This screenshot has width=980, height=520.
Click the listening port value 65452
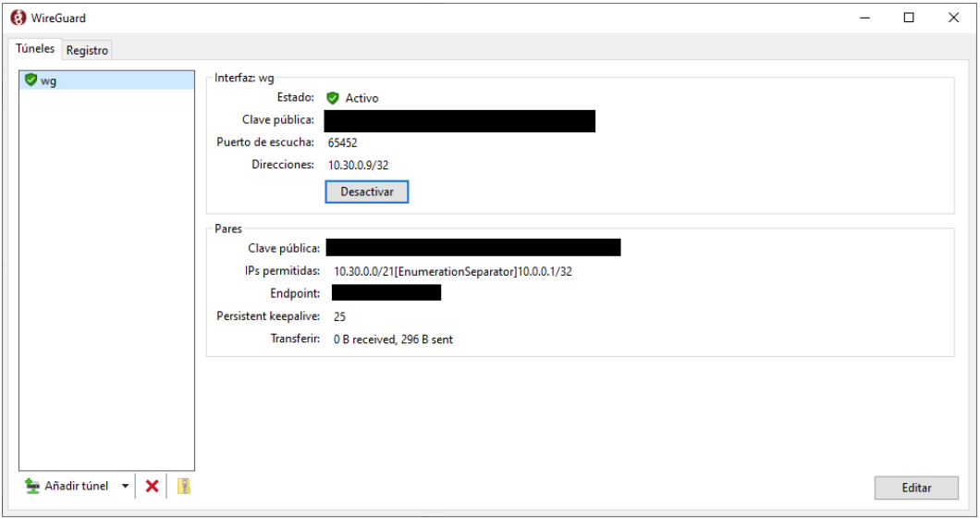(x=342, y=142)
